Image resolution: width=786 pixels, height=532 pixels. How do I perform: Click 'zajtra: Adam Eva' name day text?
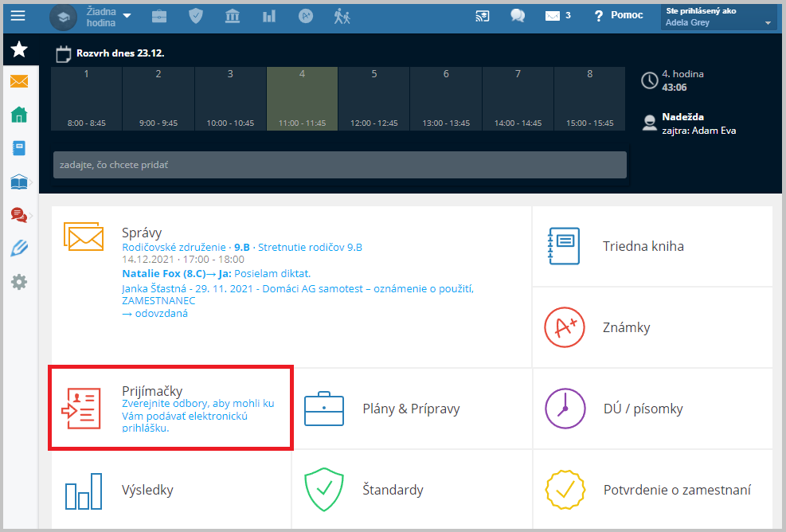[x=698, y=131]
